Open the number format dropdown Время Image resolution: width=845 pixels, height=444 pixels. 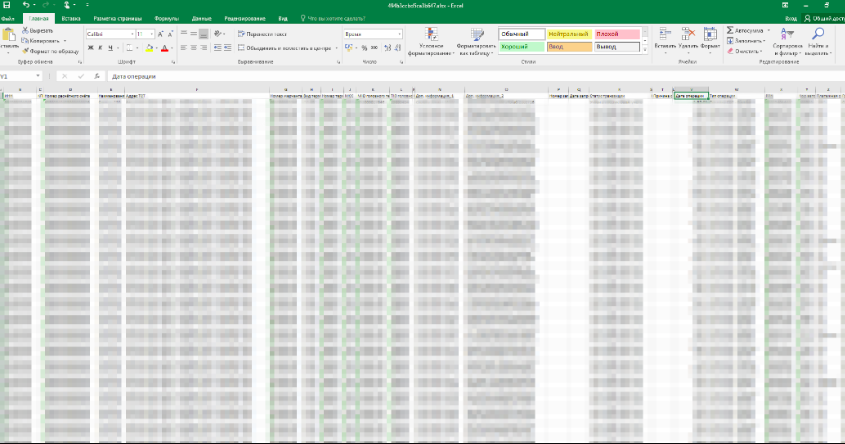point(399,34)
